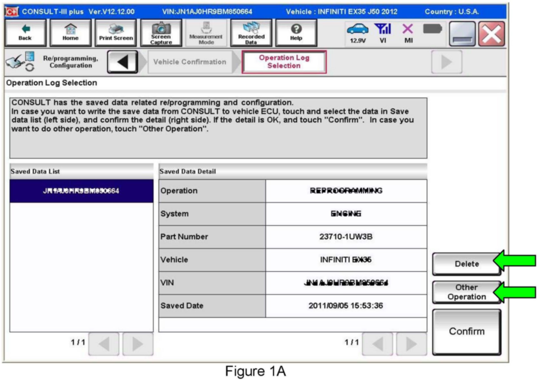Go to Home screen
Screen dimensions: 540x392
(70, 33)
